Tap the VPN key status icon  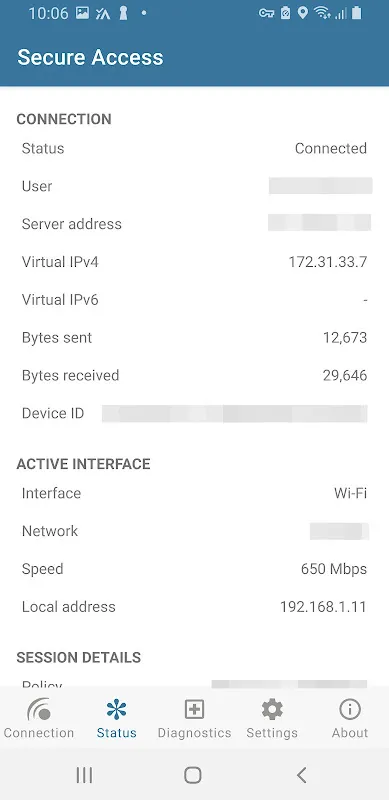coord(266,13)
